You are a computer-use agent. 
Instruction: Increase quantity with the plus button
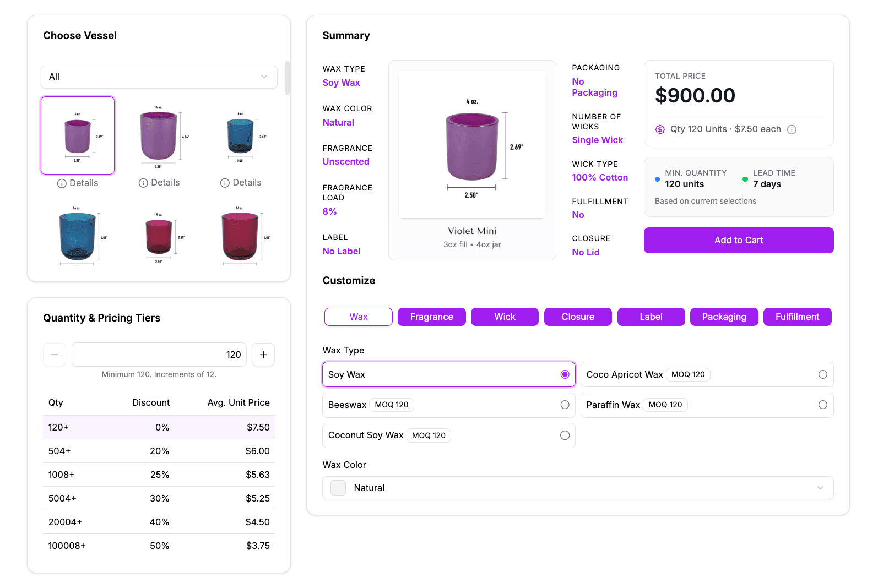click(x=263, y=355)
